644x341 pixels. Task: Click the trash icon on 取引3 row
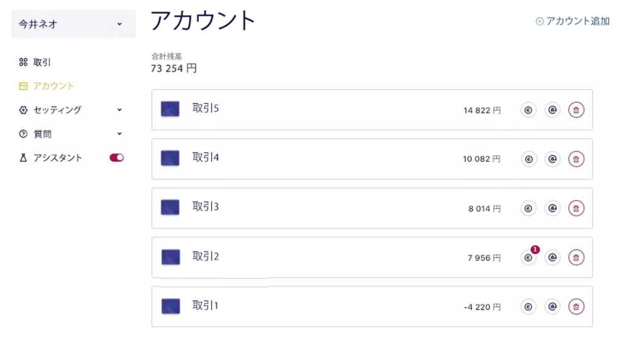pos(576,208)
